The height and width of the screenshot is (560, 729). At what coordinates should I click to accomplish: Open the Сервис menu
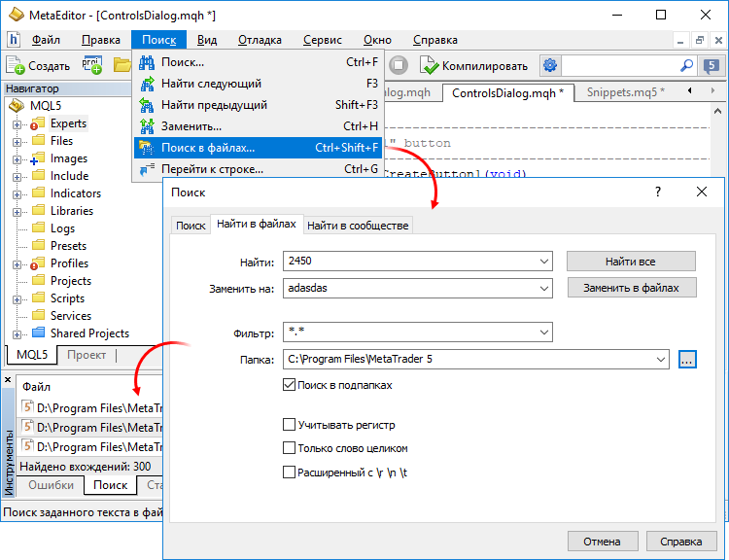tap(322, 40)
